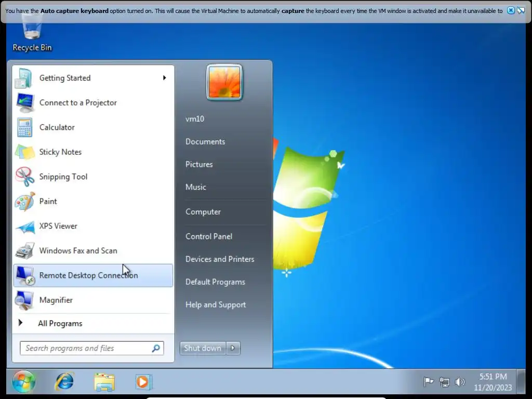Open the Getting Started icon
Screen dimensions: 532x399
[24, 78]
